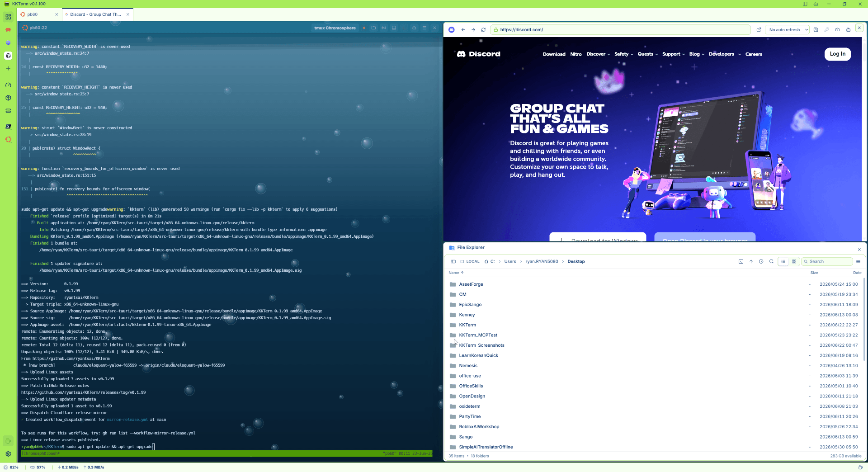Toggle split panel icon in terminal header
Viewport: 868px width, 472px height.
[x=394, y=28]
